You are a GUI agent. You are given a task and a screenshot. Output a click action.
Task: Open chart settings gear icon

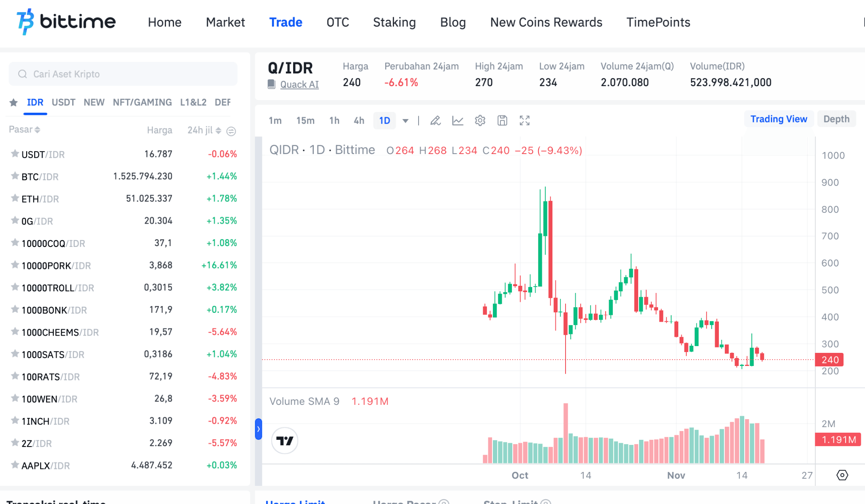[480, 121]
